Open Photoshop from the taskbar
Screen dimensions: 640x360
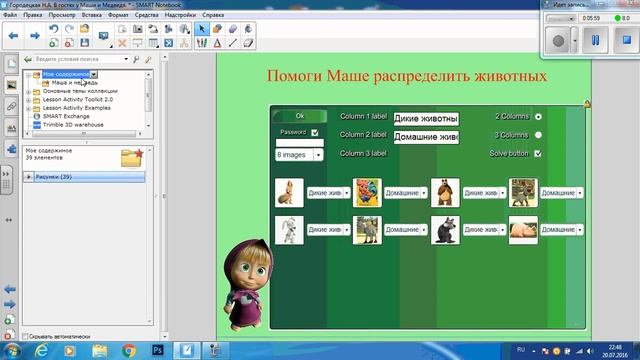tap(158, 351)
